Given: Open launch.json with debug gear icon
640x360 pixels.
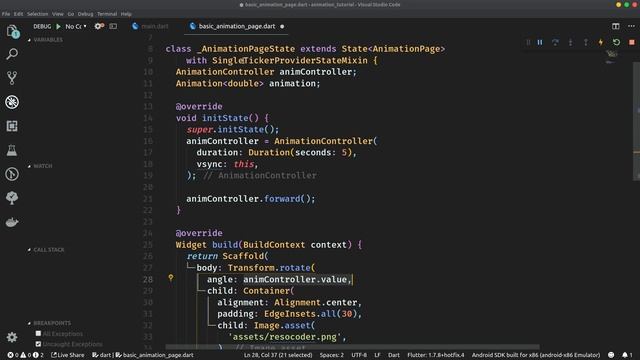Looking at the screenshot, I should (x=99, y=26).
